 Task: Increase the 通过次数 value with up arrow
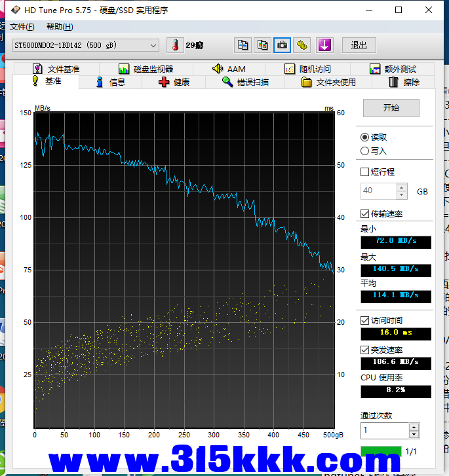click(x=414, y=427)
